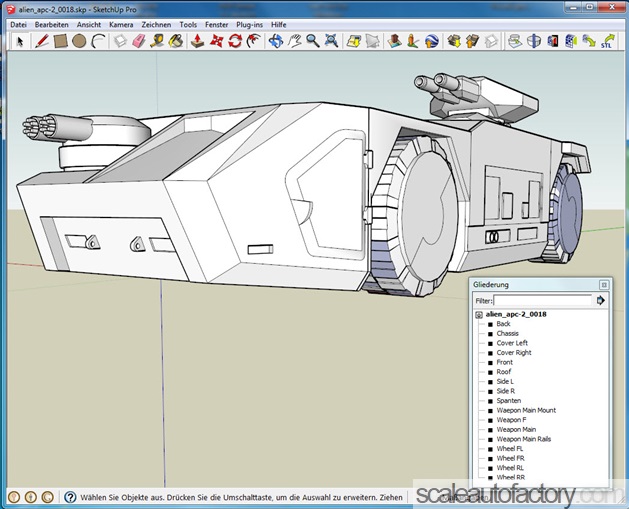Click Preview in Google Earth globe icon
Viewport: 629px width, 509px height.
(432, 41)
